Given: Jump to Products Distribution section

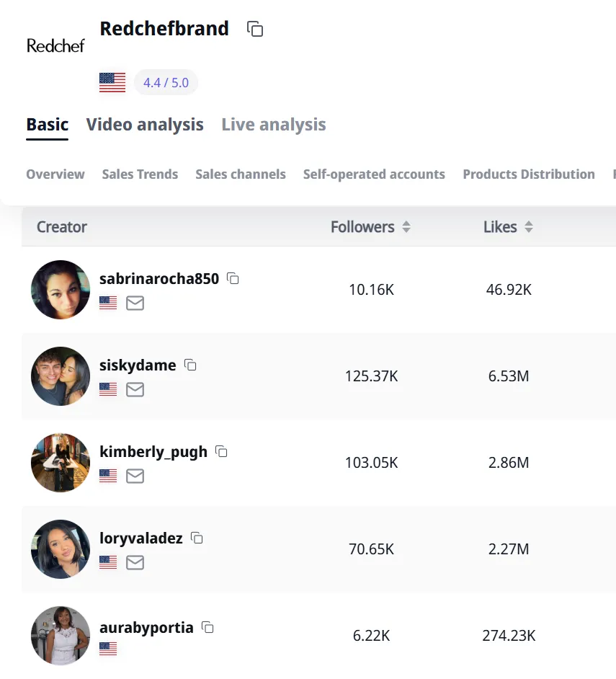Looking at the screenshot, I should pos(529,174).
